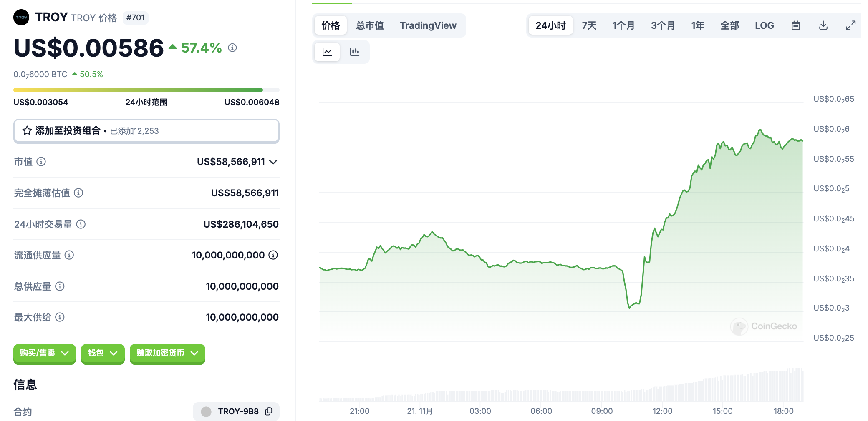The height and width of the screenshot is (421, 868).
Task: Open the 购买/售卖 dropdown
Action: (x=45, y=353)
